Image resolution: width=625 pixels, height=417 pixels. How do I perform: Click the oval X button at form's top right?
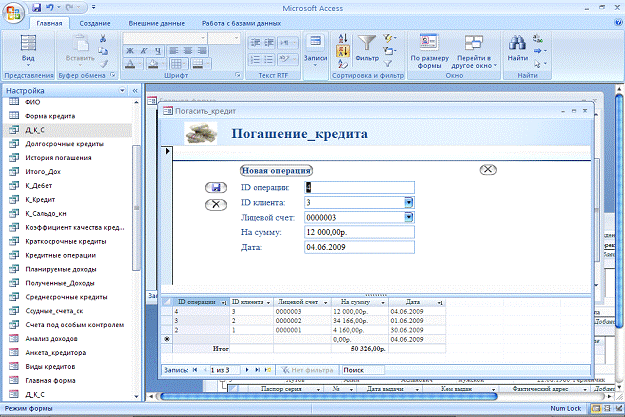tap(488, 170)
